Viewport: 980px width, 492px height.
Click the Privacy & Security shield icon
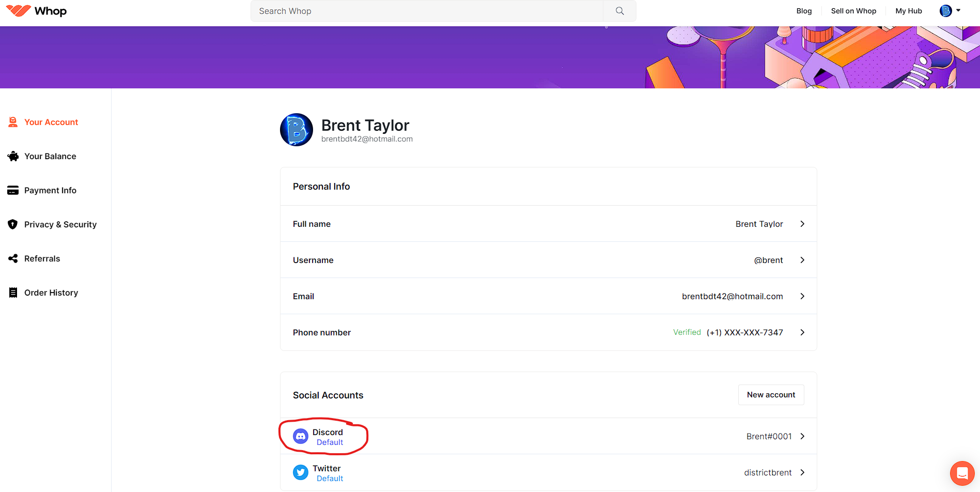tap(13, 224)
